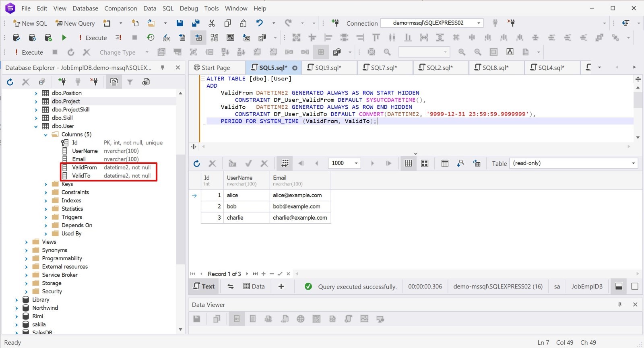Switch to the Data view tab

coord(254,286)
